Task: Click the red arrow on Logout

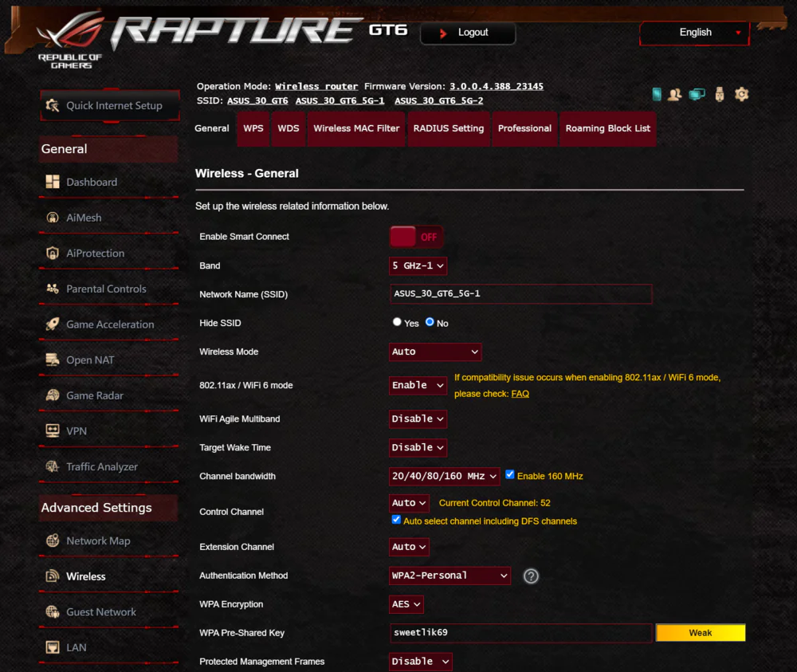Action: tap(442, 33)
